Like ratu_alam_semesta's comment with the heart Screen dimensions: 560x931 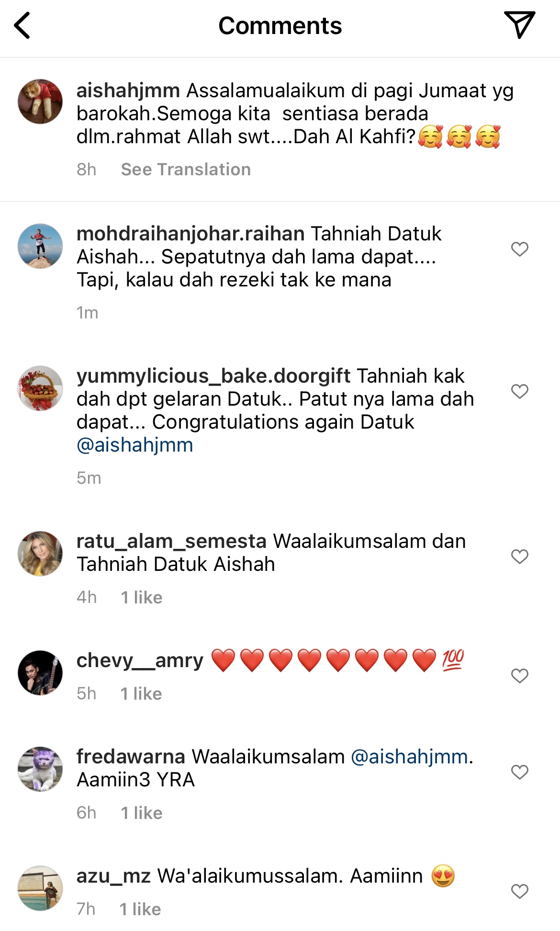point(519,556)
